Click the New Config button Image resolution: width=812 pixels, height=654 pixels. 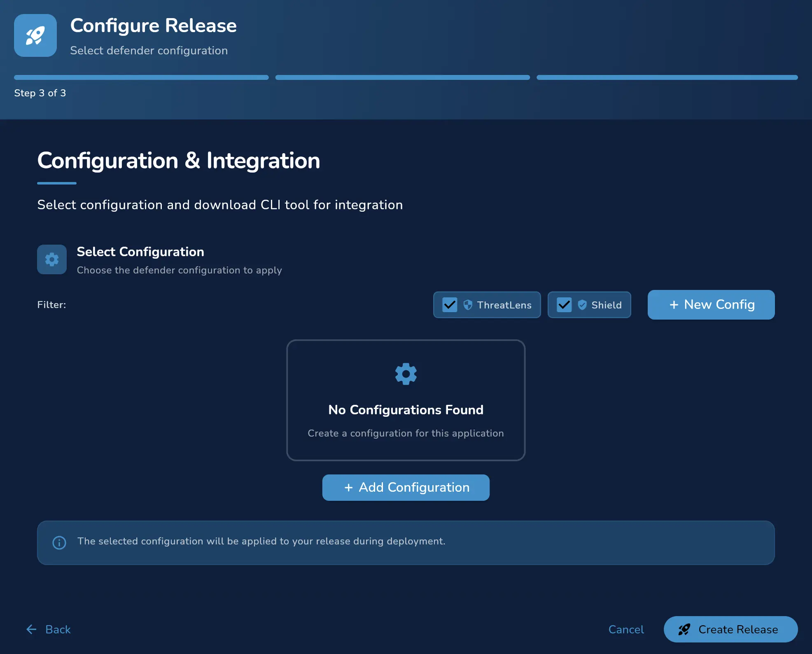(x=711, y=305)
